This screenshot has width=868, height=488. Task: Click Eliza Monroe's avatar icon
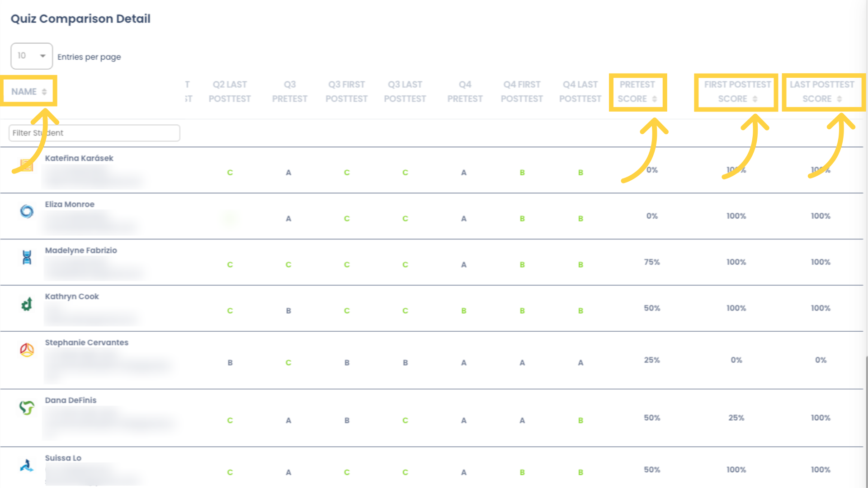tap(27, 211)
